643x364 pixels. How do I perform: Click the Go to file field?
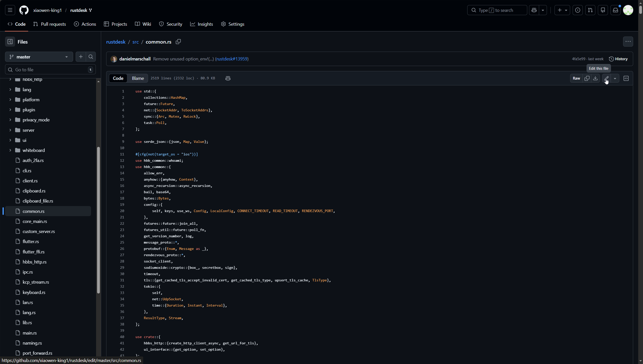50,70
